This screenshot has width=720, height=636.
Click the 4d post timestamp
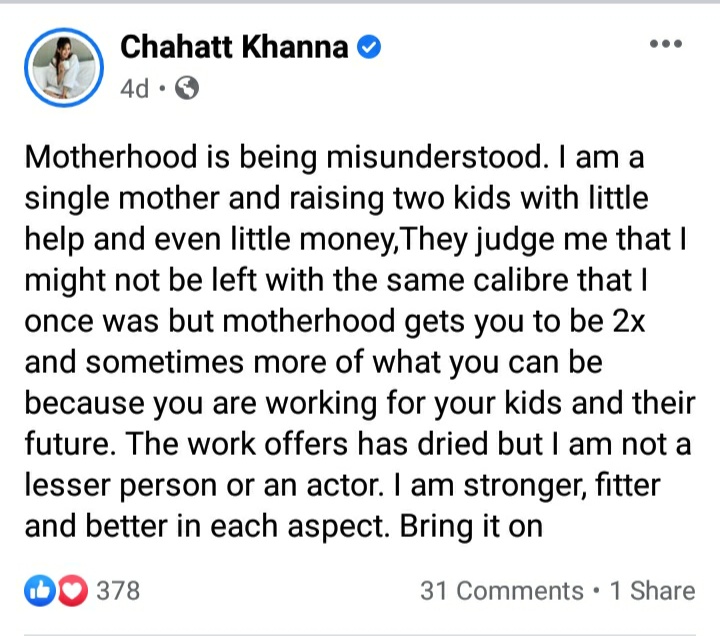coord(133,89)
